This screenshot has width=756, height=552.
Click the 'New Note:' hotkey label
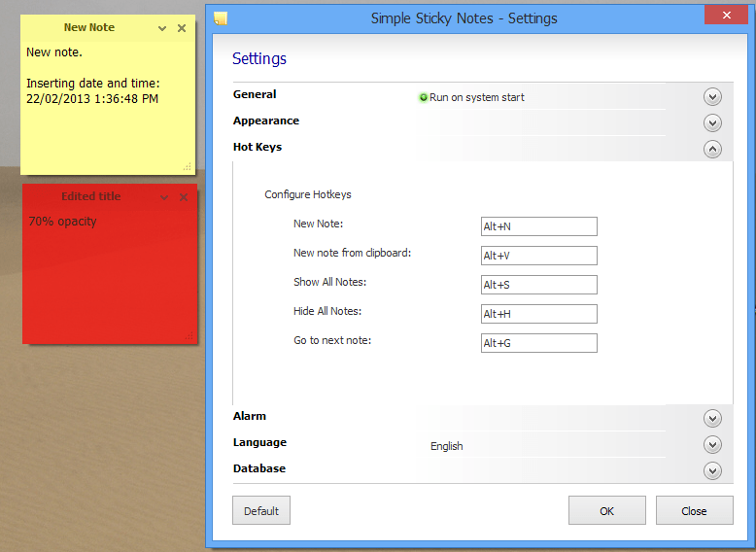tap(318, 224)
